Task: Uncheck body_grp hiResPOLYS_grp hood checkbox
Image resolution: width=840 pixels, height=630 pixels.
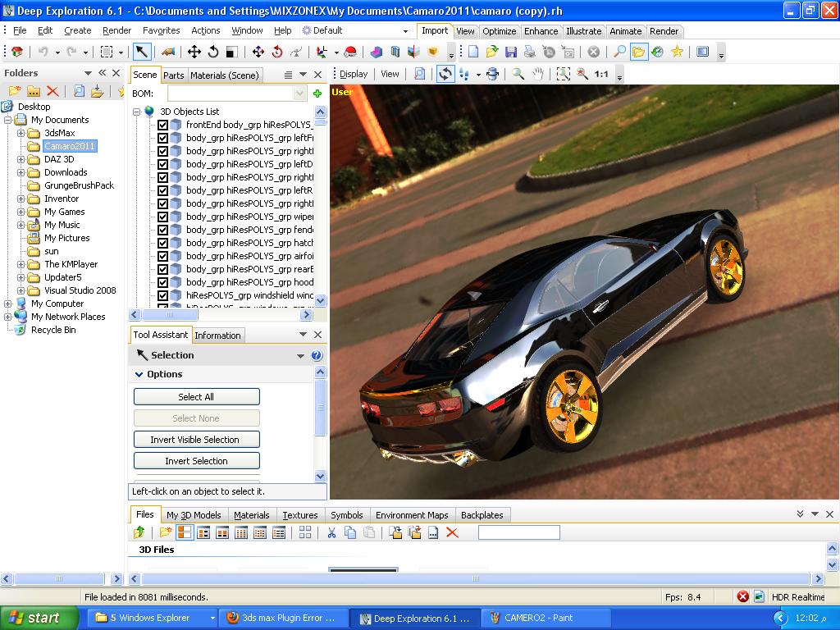Action: 163,282
